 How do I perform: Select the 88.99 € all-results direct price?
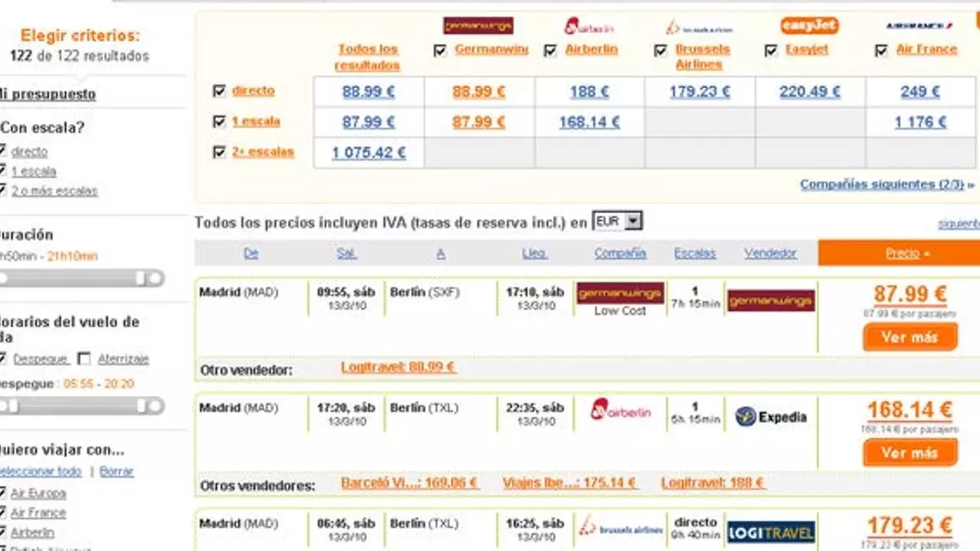pos(367,92)
